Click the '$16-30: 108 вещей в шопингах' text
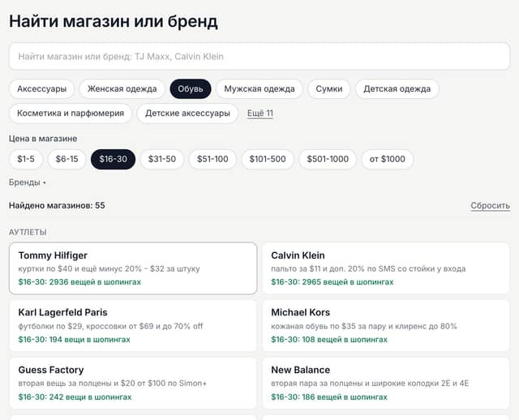 pos(329,340)
